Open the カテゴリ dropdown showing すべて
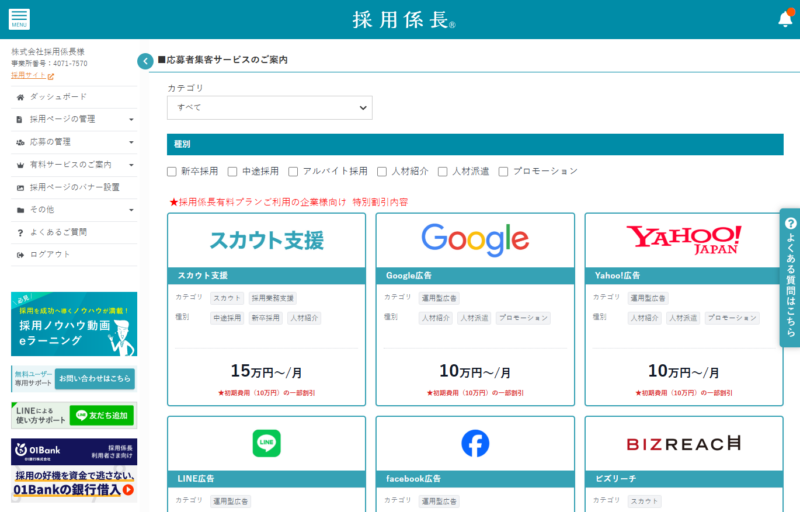This screenshot has width=800, height=512. tap(270, 107)
